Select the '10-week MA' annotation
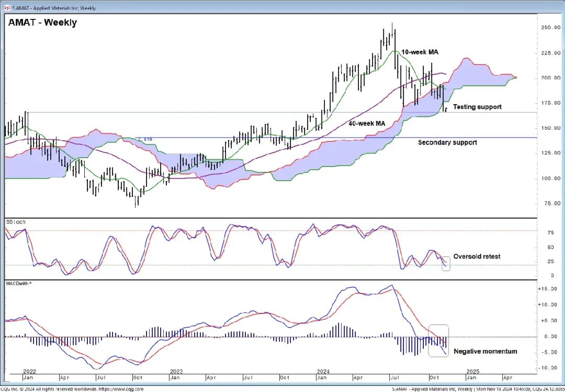565x392 pixels. coord(420,52)
